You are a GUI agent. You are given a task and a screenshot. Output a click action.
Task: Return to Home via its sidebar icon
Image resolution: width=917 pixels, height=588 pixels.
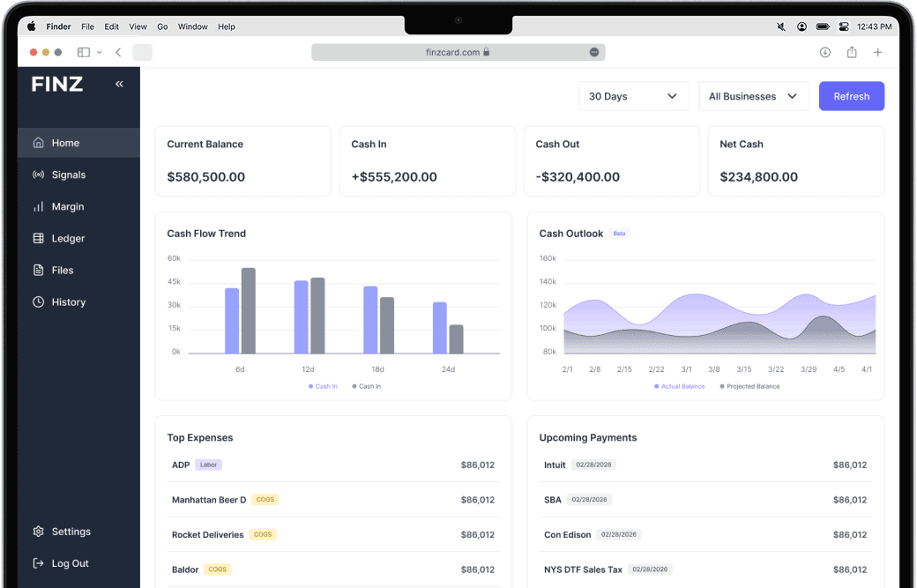[39, 142]
